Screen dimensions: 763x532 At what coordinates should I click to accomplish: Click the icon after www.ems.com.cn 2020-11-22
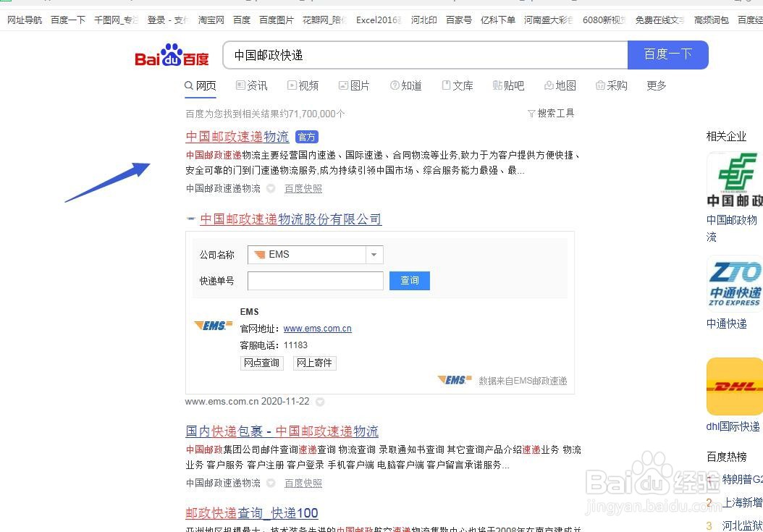[320, 402]
